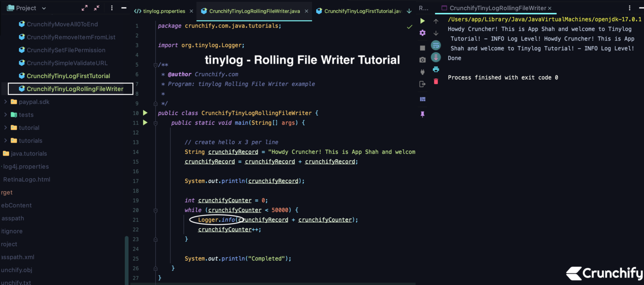Pin the Run tab
The image size is (644, 285).
point(423,114)
